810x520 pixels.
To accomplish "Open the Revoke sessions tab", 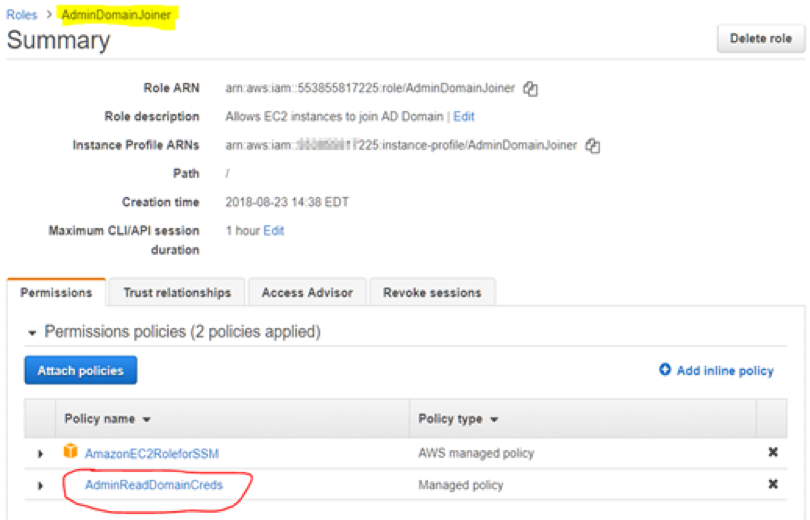I will point(432,293).
